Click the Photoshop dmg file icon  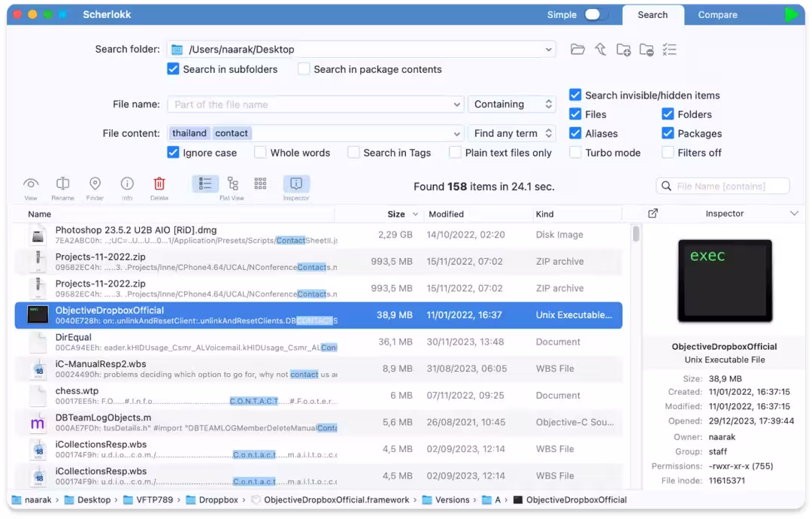coord(38,235)
